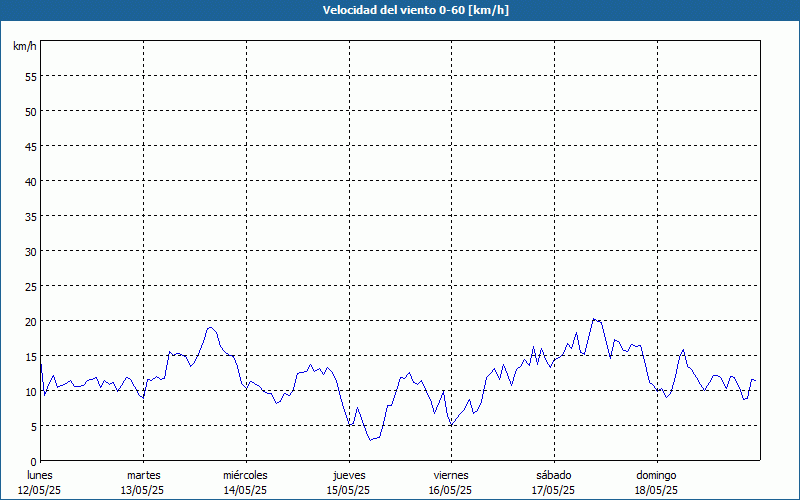The height and width of the screenshot is (500, 800).
Task: Click the '35' y-axis label
Action: pos(31,217)
